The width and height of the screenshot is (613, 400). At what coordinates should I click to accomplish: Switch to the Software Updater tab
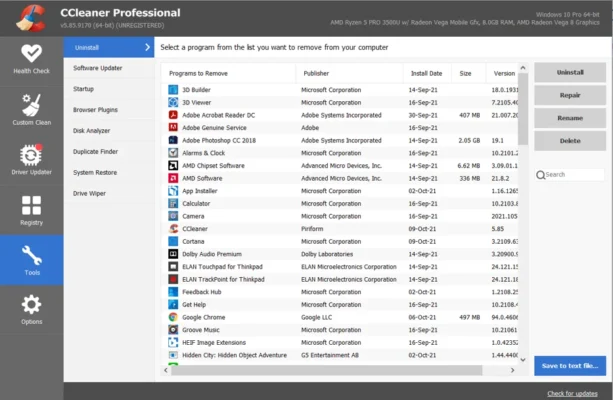tap(99, 67)
